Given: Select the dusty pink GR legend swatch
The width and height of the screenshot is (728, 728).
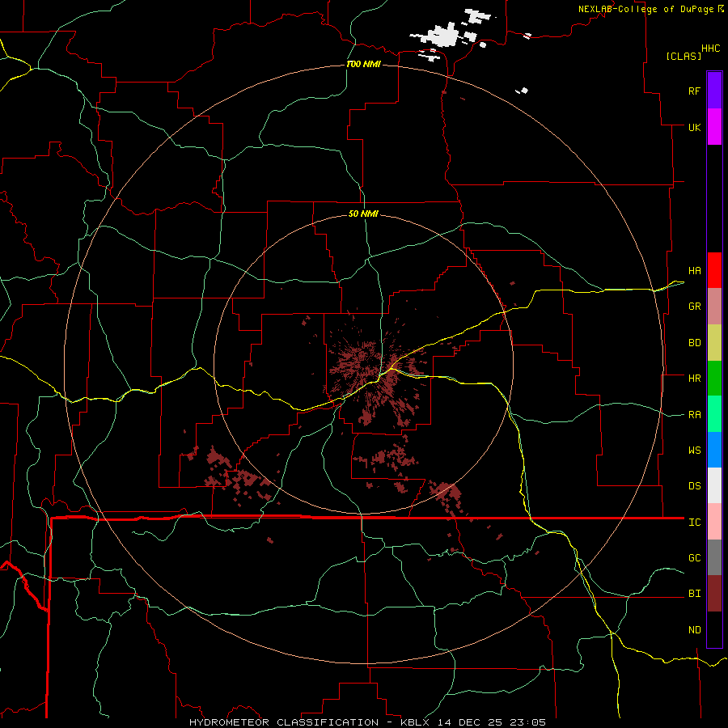Looking at the screenshot, I should [714, 307].
